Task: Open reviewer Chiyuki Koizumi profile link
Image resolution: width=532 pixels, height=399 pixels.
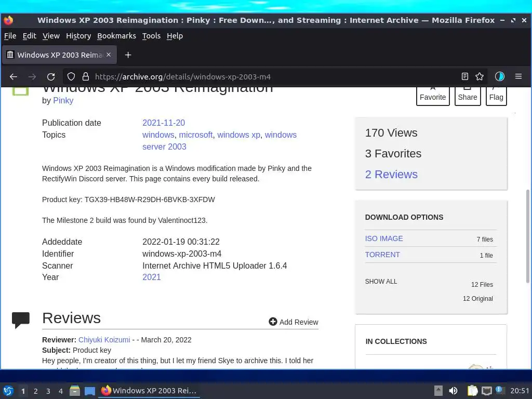Action: pos(104,340)
